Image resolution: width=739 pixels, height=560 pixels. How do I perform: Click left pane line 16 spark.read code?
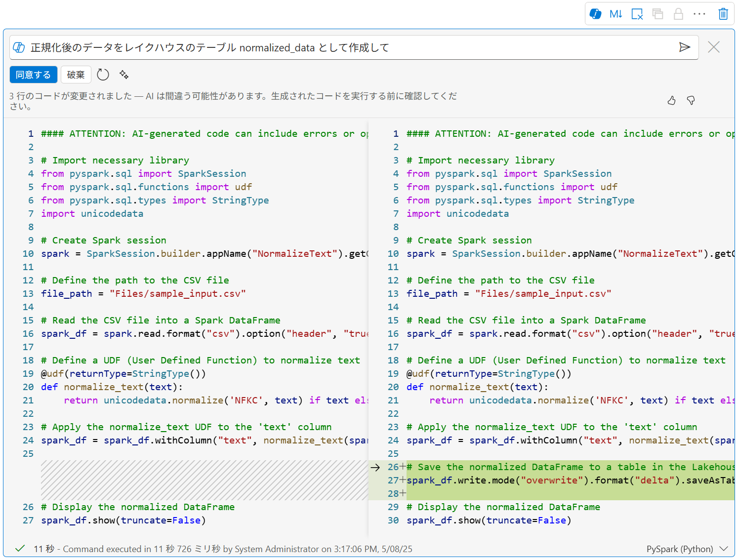(x=205, y=334)
